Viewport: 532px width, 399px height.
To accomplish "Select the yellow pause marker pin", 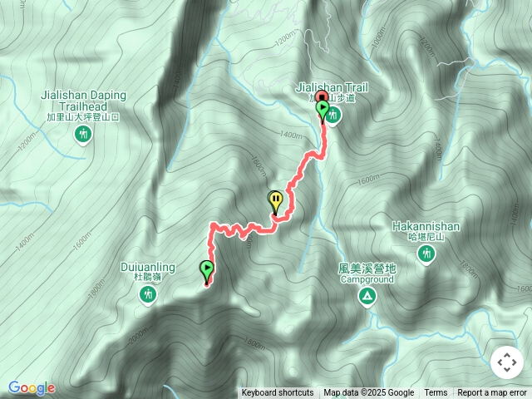I will [277, 202].
